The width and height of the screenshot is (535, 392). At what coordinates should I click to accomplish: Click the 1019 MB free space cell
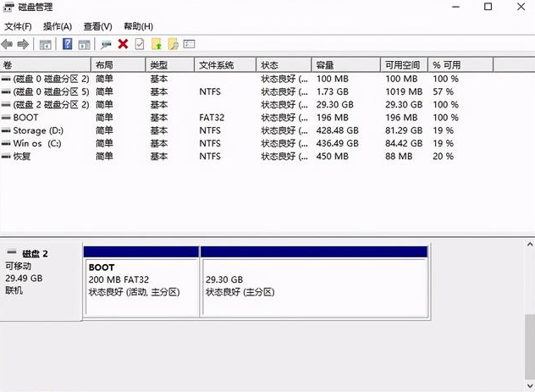[404, 91]
